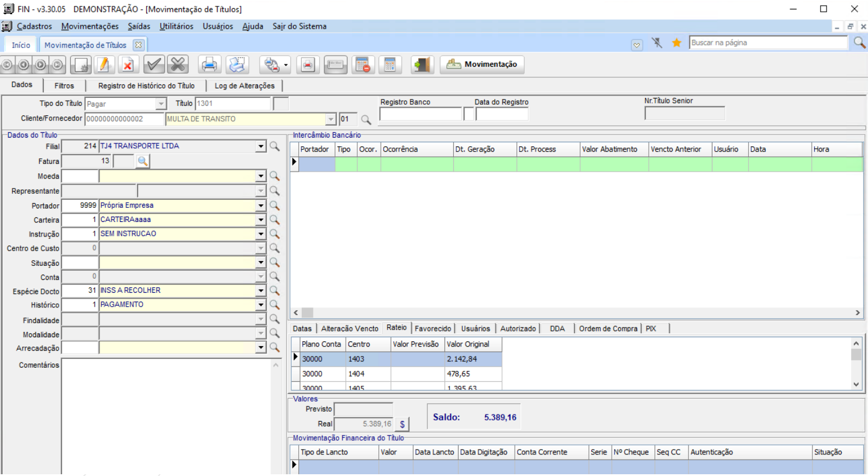Image resolution: width=868 pixels, height=476 pixels.
Task: Click the delete record red X icon
Action: (x=128, y=65)
